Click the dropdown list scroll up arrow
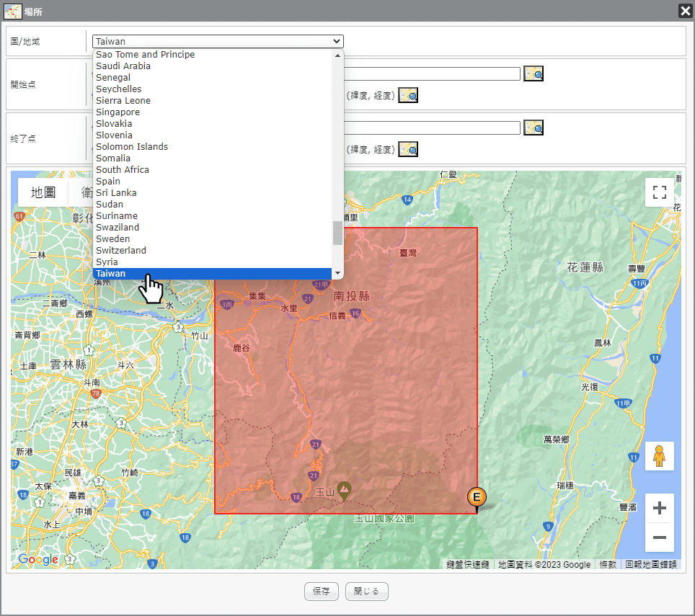695x616 pixels. (337, 55)
